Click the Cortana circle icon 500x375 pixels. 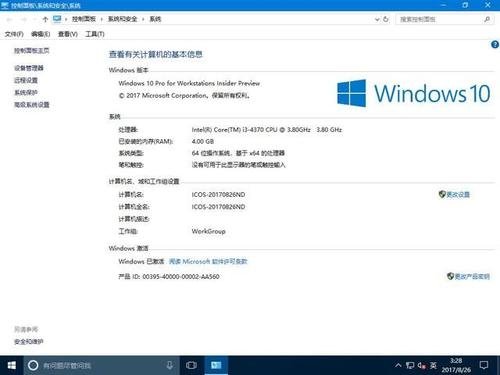click(33, 365)
